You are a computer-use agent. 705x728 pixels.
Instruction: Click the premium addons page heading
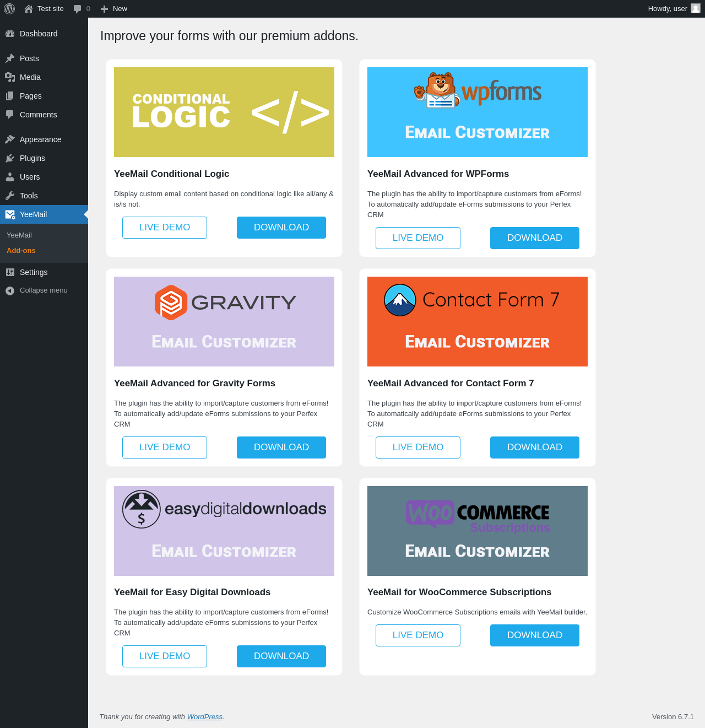click(x=229, y=36)
